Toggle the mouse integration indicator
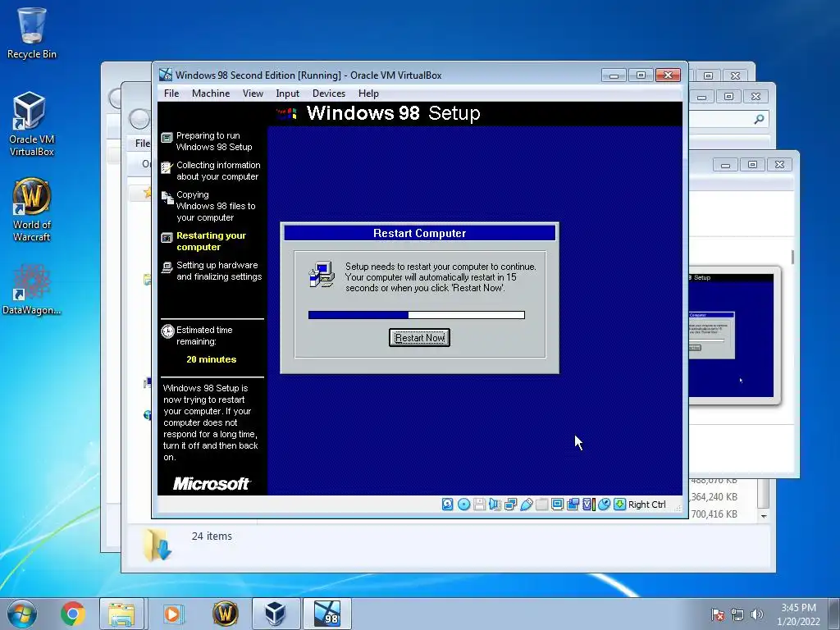The height and width of the screenshot is (630, 840). tap(605, 504)
